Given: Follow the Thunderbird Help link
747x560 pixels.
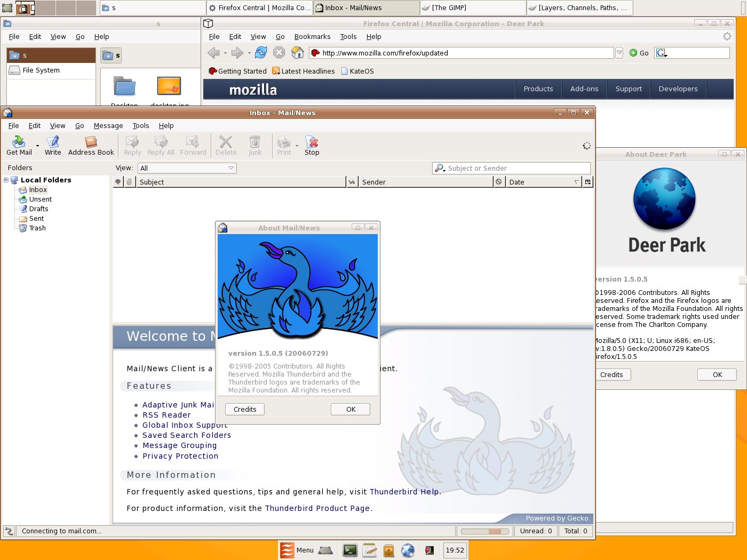Looking at the screenshot, I should (404, 492).
